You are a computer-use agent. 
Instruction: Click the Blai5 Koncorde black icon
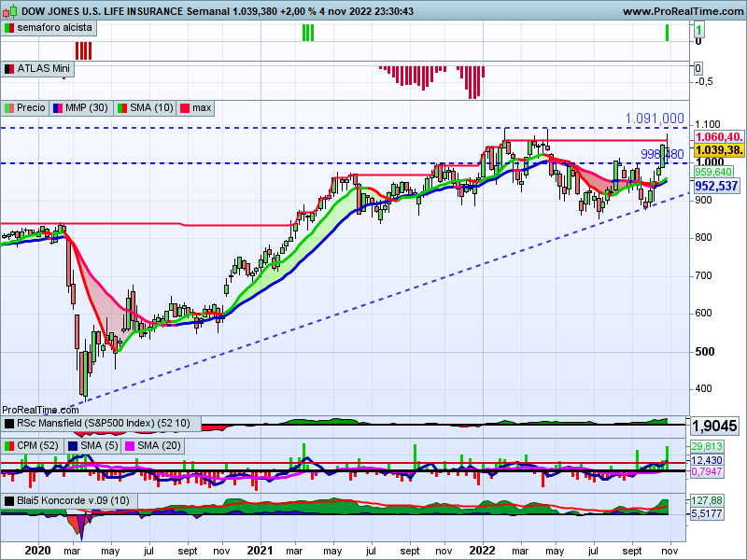(9, 501)
